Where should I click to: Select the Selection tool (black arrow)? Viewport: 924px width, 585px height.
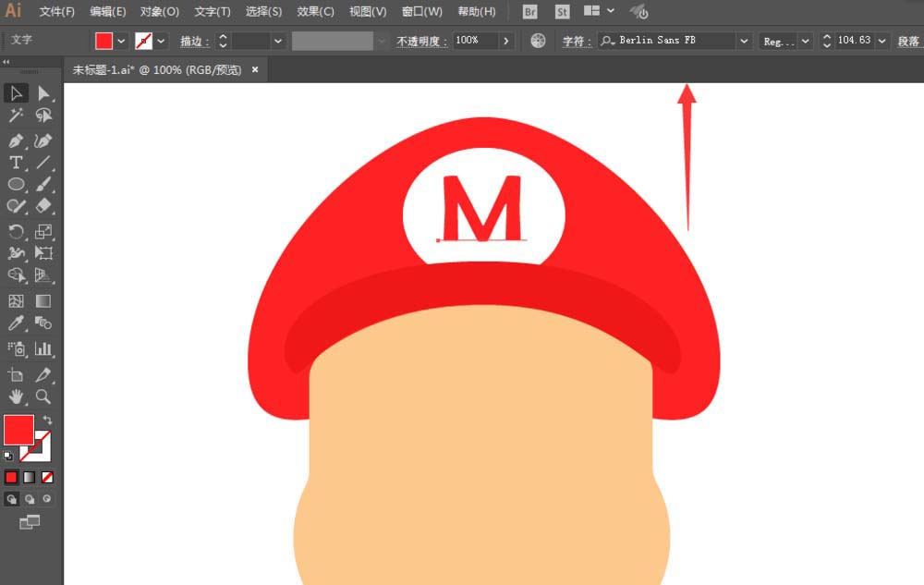click(16, 93)
